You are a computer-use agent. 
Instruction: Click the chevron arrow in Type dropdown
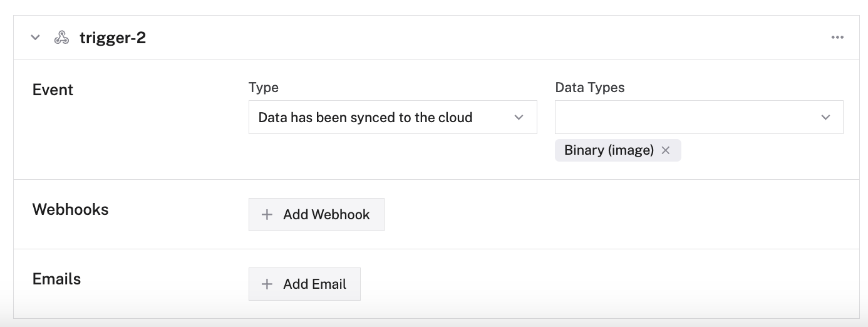519,117
